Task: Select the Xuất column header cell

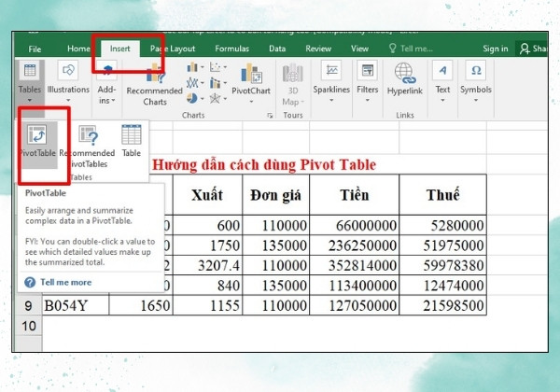Action: 207,194
